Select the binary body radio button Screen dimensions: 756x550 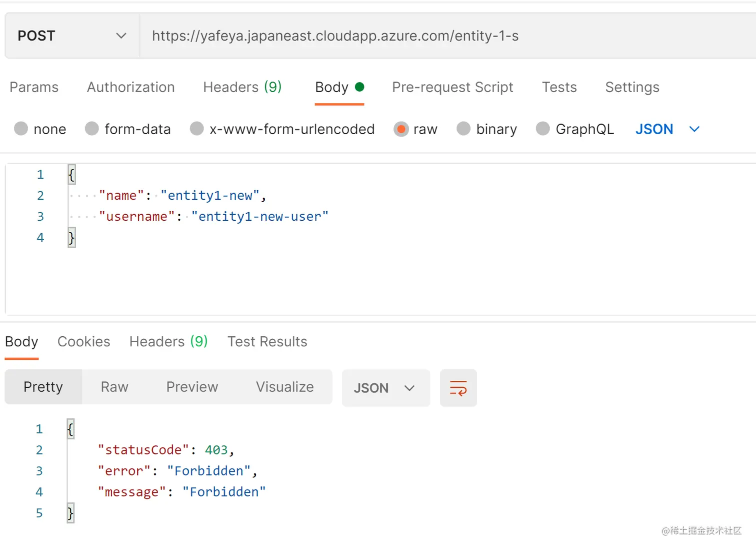pos(463,129)
